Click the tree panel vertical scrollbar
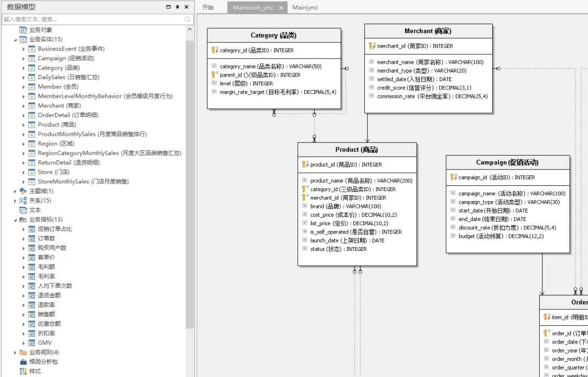The width and height of the screenshot is (588, 377). pyautogui.click(x=190, y=184)
